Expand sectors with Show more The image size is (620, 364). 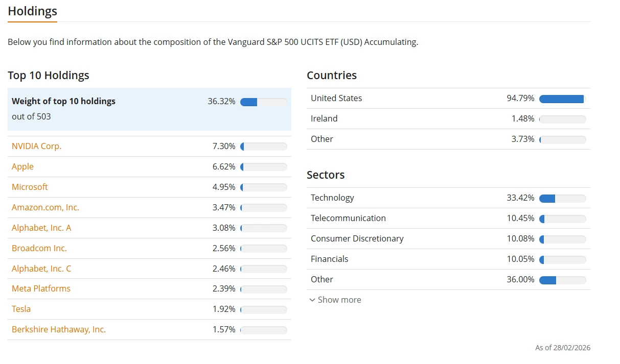pos(335,300)
